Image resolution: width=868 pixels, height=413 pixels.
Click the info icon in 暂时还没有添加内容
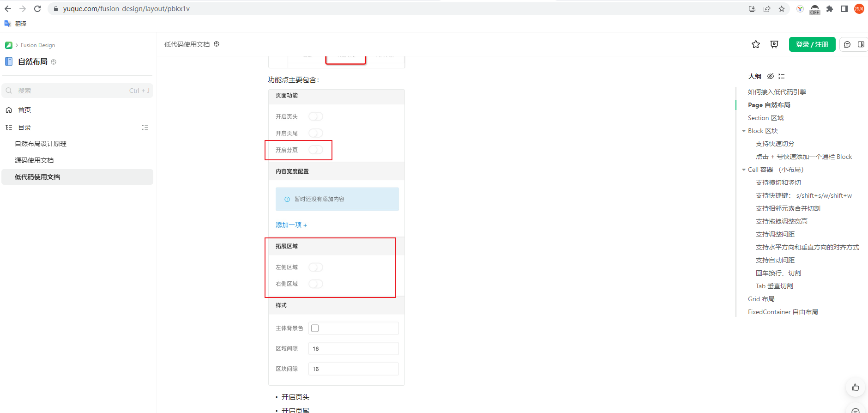[x=287, y=199]
